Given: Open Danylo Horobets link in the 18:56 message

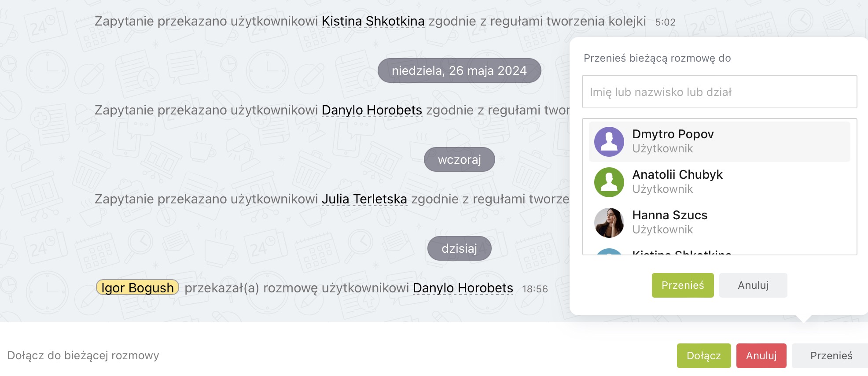Looking at the screenshot, I should [x=463, y=288].
